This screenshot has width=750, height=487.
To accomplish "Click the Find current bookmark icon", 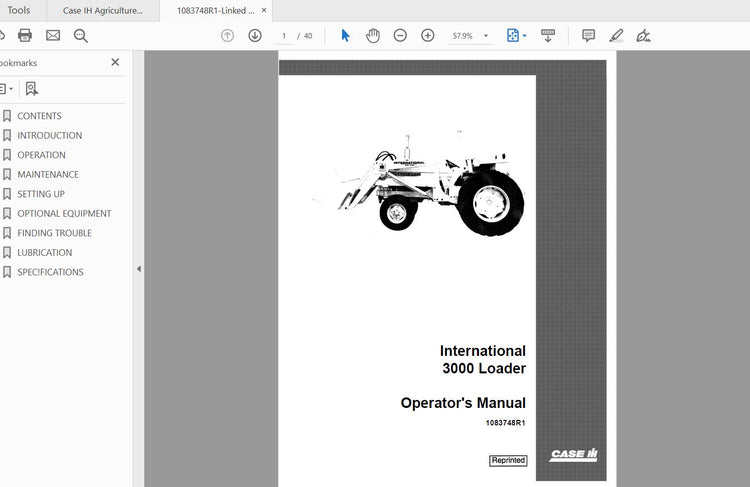I will click(x=32, y=89).
